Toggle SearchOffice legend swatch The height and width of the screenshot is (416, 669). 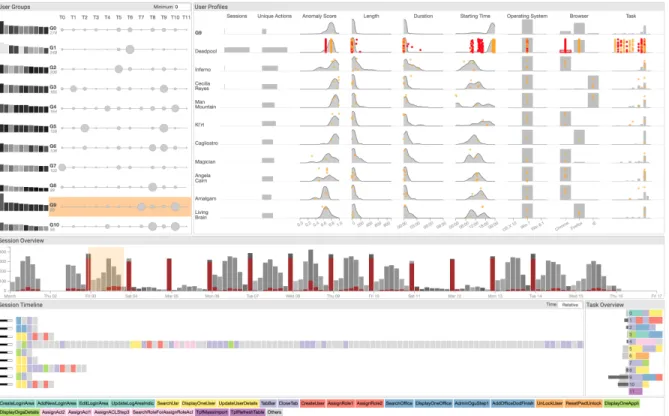(398, 403)
